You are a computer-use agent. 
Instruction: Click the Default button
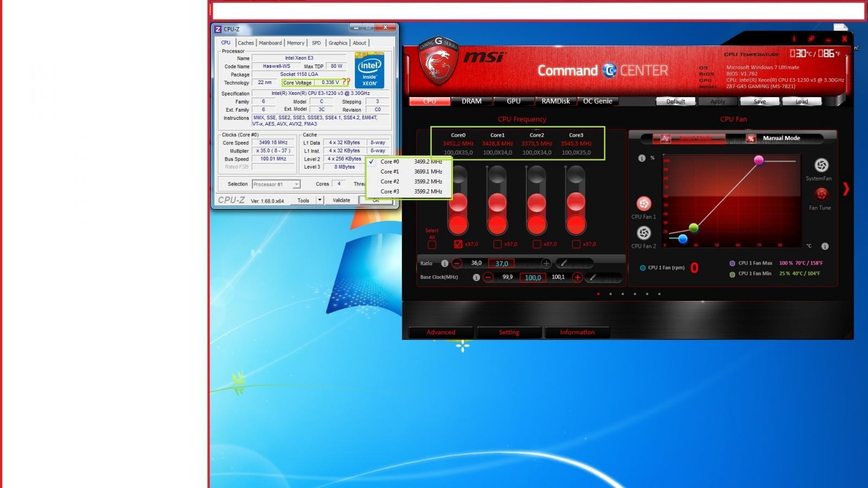point(676,101)
